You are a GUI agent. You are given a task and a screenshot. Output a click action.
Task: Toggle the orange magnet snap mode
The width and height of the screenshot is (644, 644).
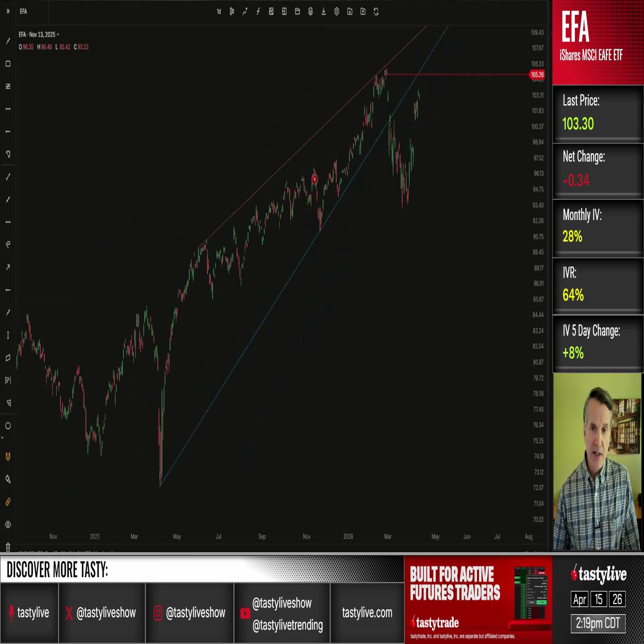[x=8, y=456]
